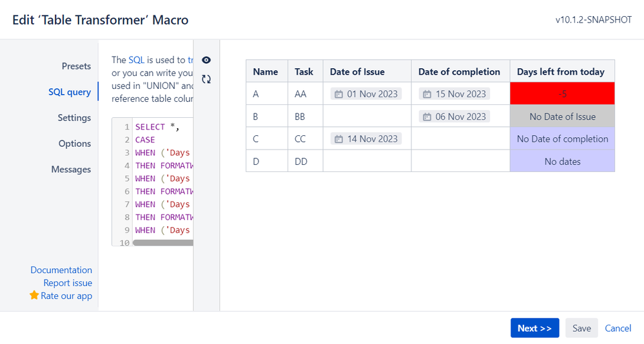This screenshot has height=344, width=644.
Task: Open the Presets tab
Action: pyautogui.click(x=76, y=66)
